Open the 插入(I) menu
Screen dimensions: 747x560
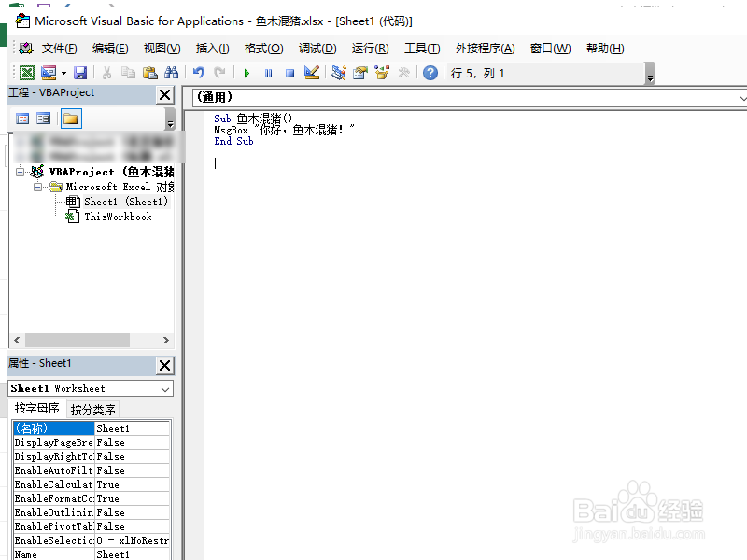pyautogui.click(x=212, y=49)
